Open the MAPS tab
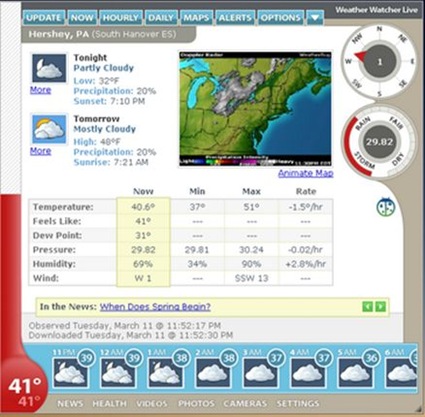 [197, 18]
